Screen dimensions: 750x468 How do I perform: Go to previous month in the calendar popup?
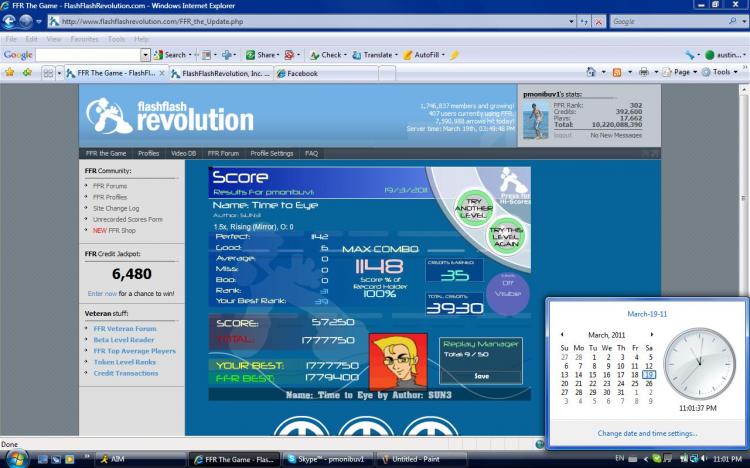(562, 334)
